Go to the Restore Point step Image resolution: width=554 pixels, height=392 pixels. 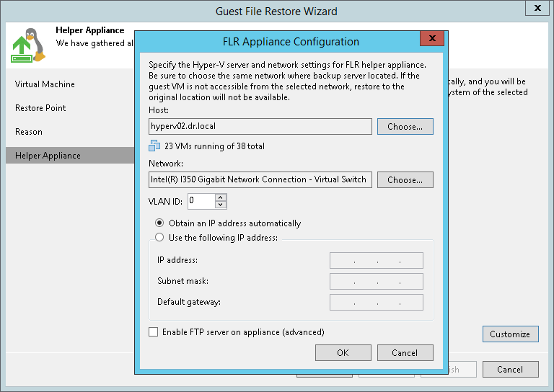[40, 108]
